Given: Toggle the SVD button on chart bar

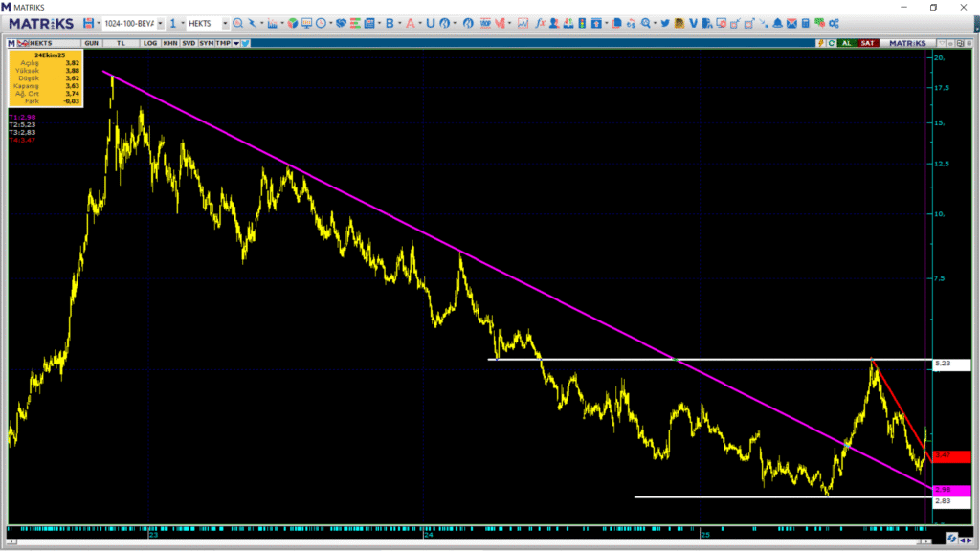Looking at the screenshot, I should tap(189, 43).
